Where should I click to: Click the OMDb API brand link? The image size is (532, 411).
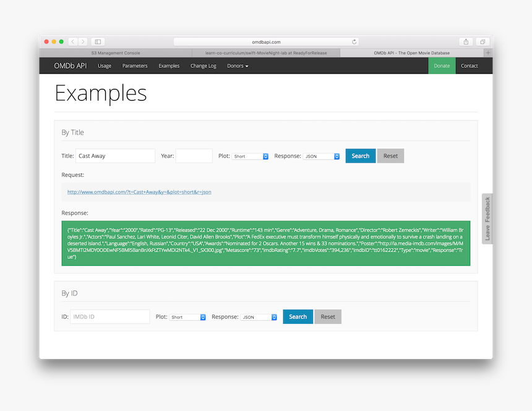point(71,66)
